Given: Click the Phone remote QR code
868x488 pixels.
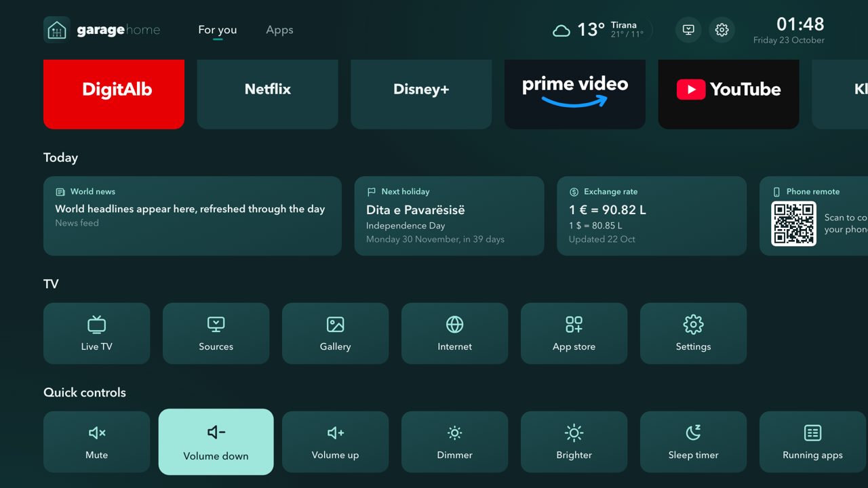Looking at the screenshot, I should point(794,224).
